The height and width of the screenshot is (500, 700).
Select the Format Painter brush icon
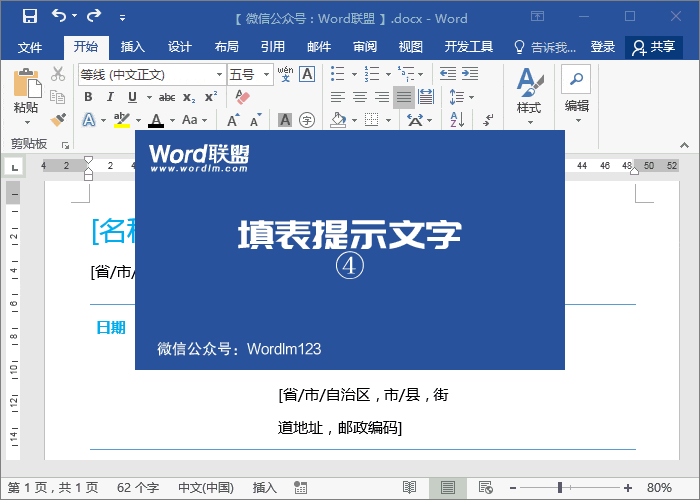tap(58, 119)
